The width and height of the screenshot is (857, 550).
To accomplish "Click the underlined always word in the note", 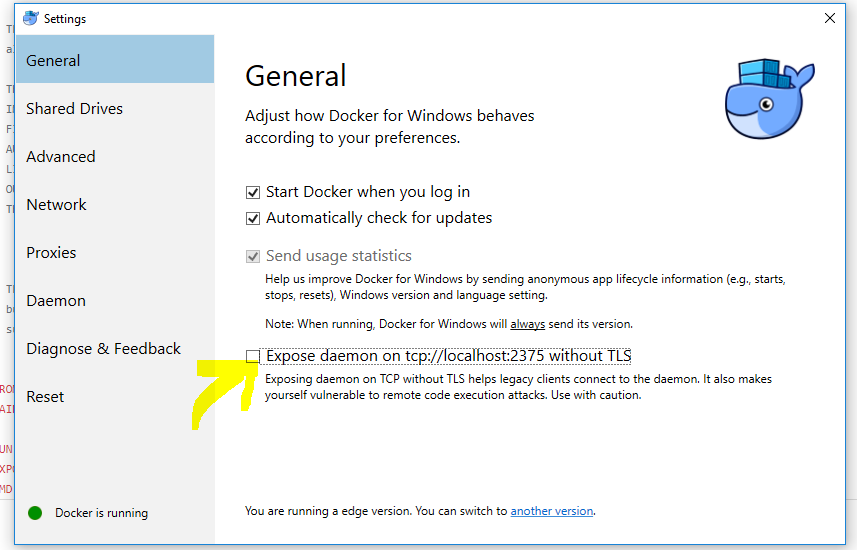I will (527, 324).
